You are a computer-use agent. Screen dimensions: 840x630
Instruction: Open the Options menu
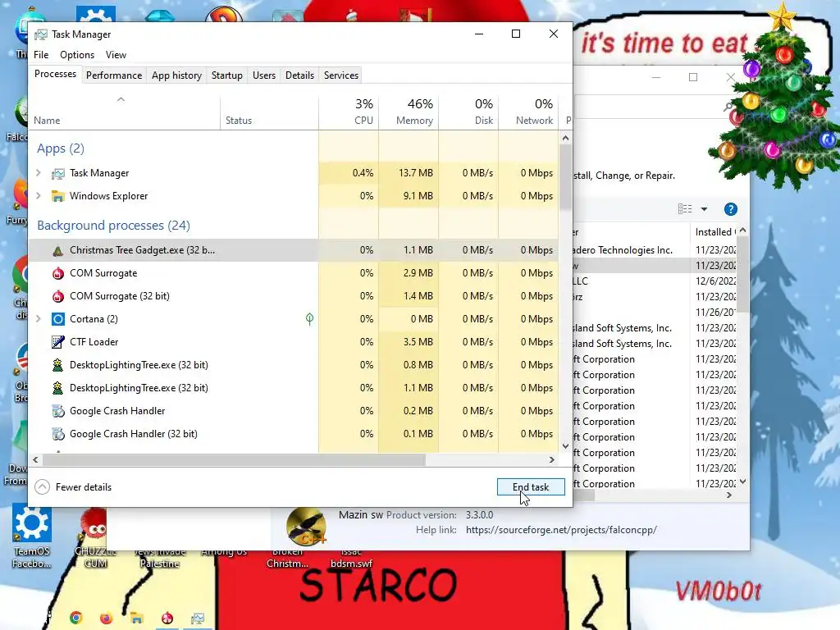coord(77,55)
